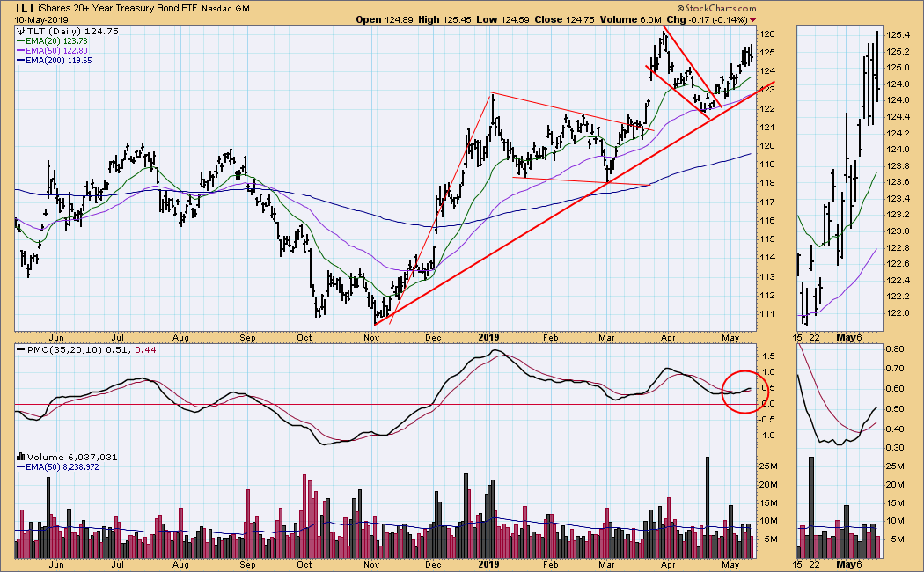
Task: Click the Volume 6,037,031 panel label
Action: [x=72, y=457]
